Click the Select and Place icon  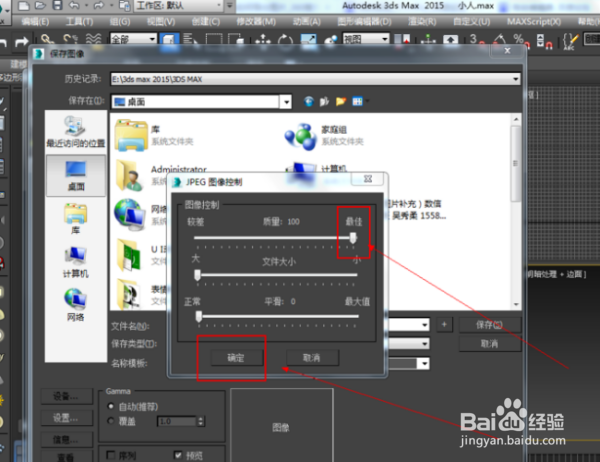click(x=331, y=39)
